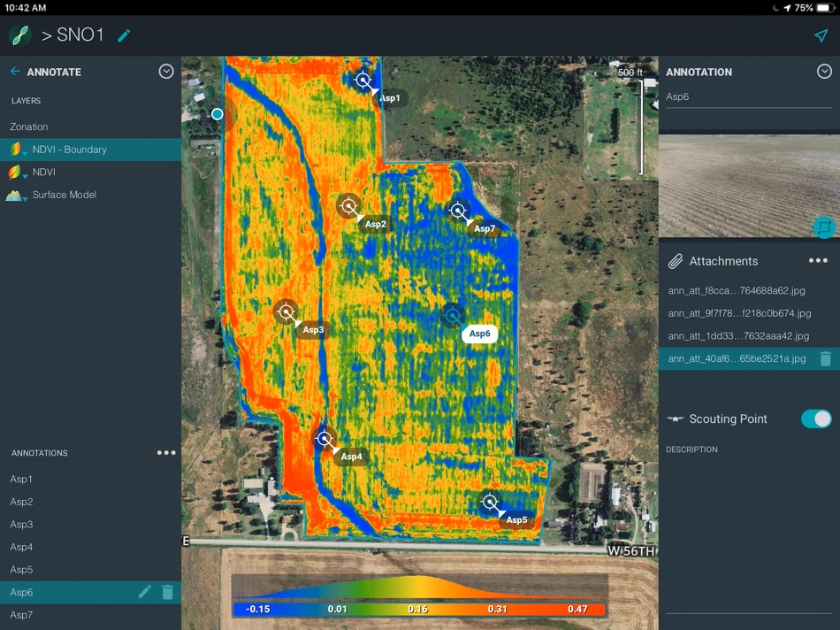Screen dimensions: 840x630
Task: Click the teal circle handle on map
Action: tap(217, 113)
